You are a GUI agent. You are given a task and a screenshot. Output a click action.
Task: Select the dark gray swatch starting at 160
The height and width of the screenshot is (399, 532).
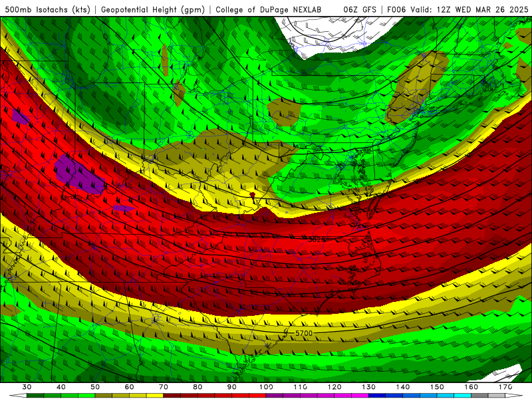pos(479,396)
